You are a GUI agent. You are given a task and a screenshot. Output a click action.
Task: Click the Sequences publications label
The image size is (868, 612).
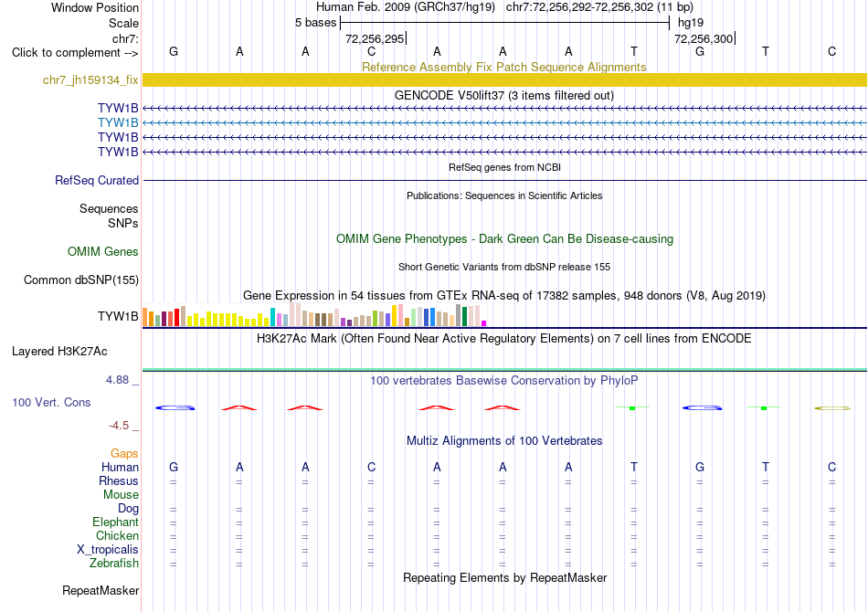[109, 208]
